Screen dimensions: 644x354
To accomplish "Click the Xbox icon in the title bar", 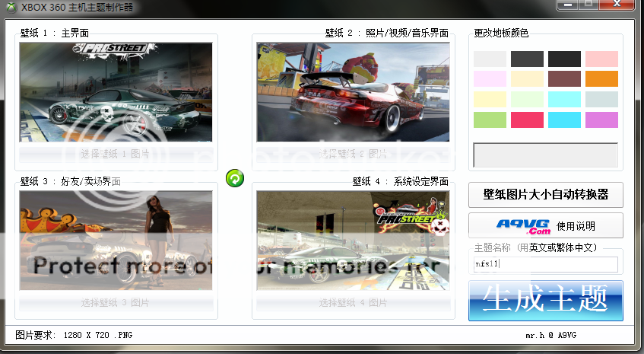I will [x=10, y=7].
